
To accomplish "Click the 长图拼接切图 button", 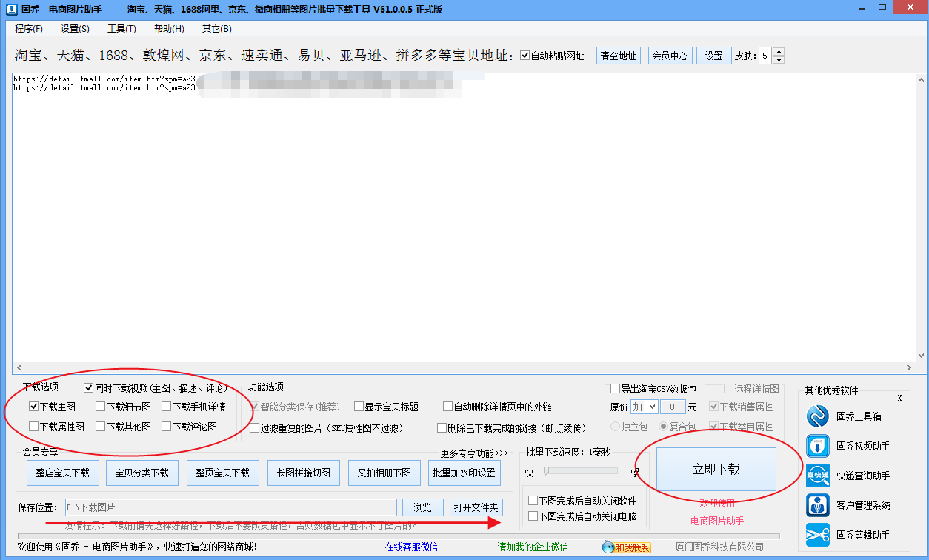I will tap(304, 473).
